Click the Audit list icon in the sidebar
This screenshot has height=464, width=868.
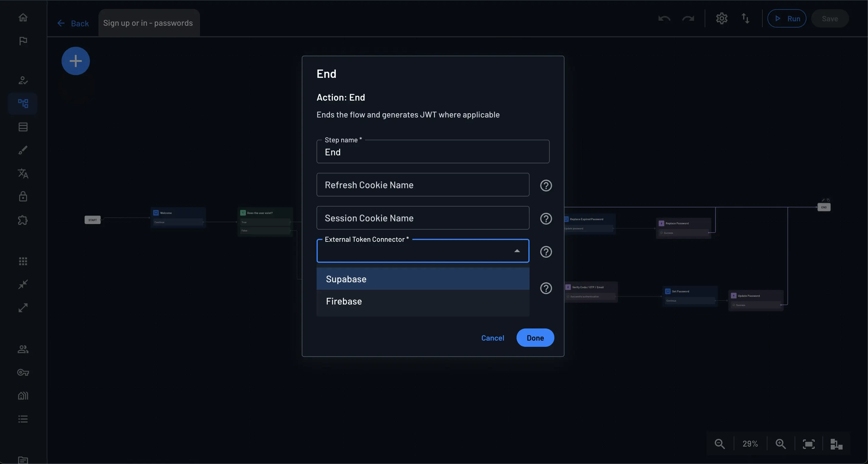[22, 419]
